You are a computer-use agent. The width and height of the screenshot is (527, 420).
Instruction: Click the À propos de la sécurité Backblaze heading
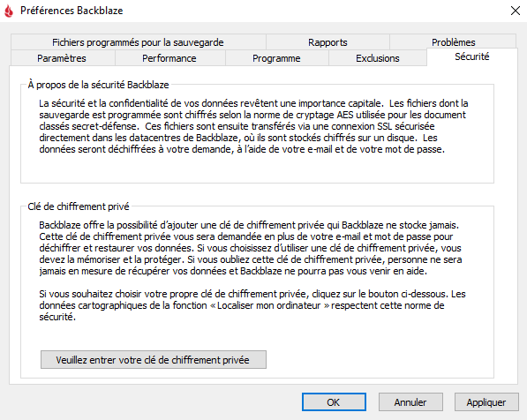[98, 85]
